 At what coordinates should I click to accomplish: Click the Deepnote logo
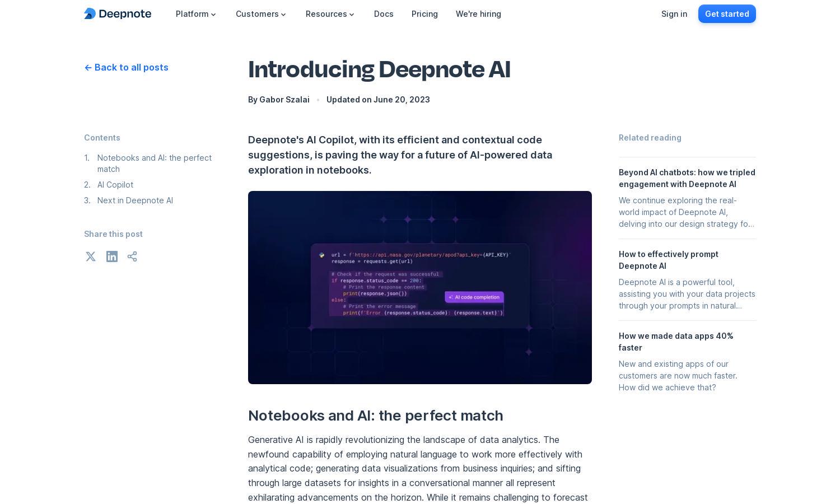pyautogui.click(x=118, y=13)
